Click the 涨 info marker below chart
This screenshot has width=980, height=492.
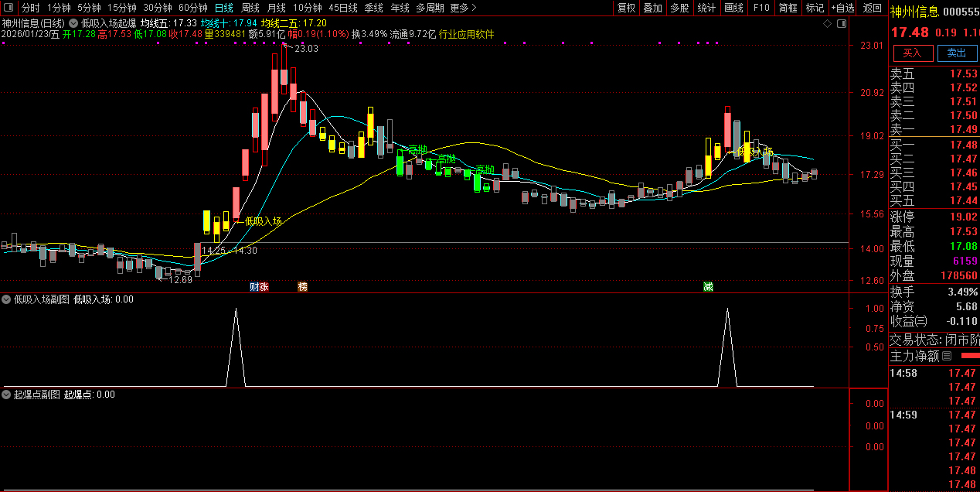(264, 287)
